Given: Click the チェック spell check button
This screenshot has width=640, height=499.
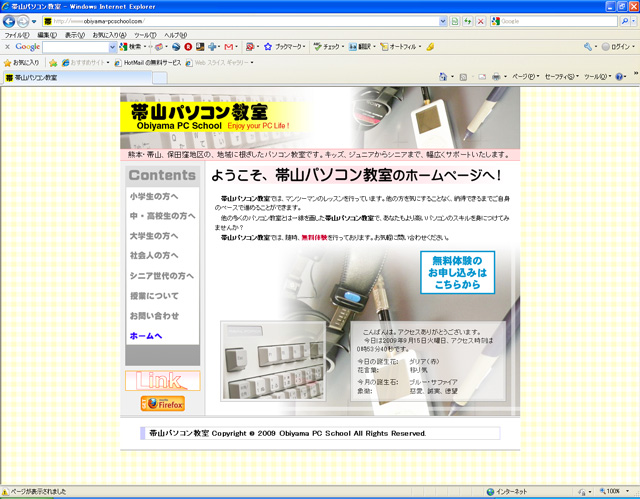Looking at the screenshot, I should [329, 47].
